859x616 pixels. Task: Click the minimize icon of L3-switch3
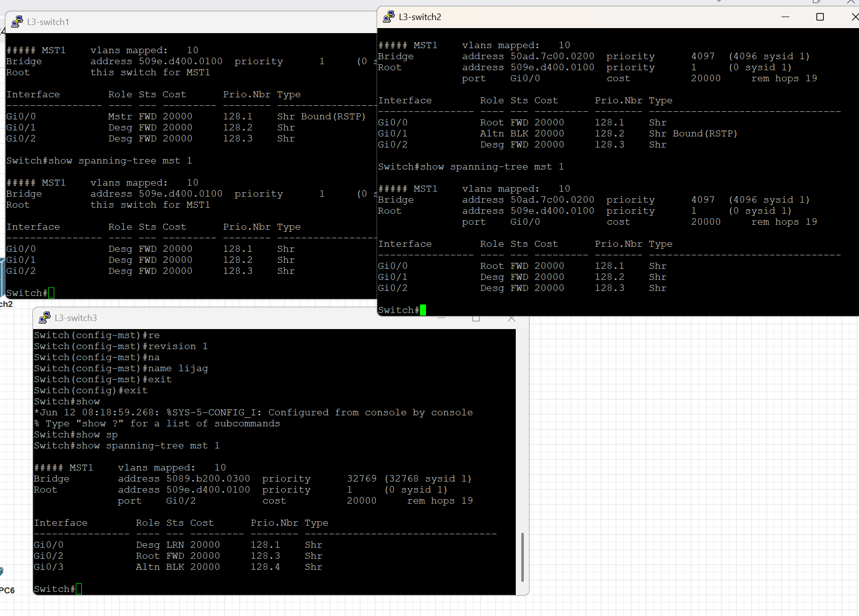point(442,319)
